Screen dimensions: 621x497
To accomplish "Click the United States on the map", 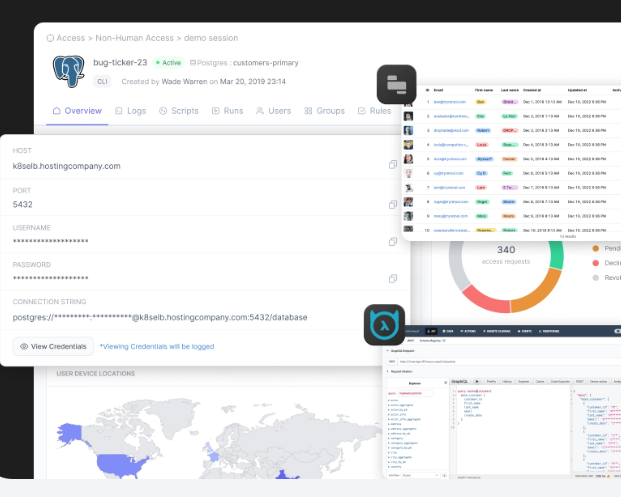I will pos(122,465).
